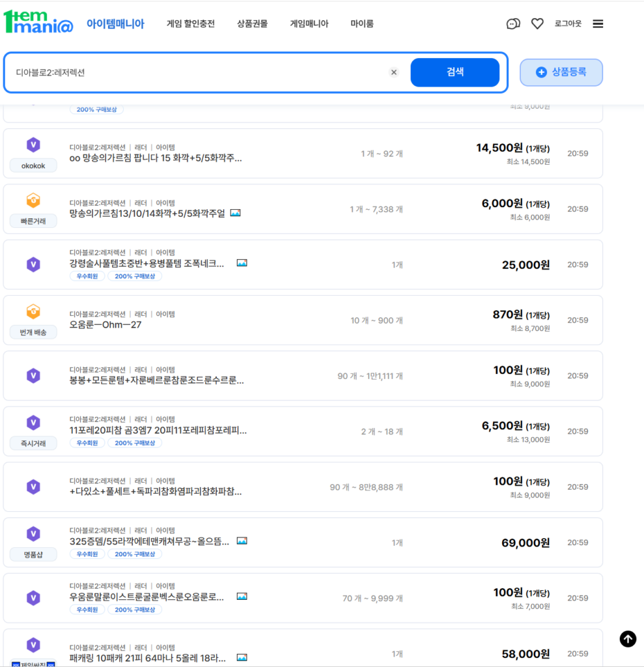Screen dimensions: 644x667
Task: Open the 우움룬말룬이스트룬굴룬 listing
Action: 147,597
